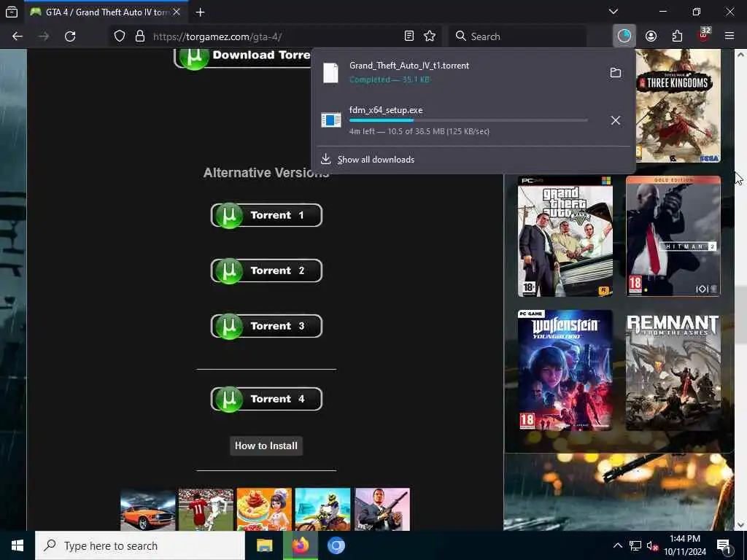Click the Torrent 3 button
Viewport: 747px width, 560px height.
click(x=266, y=326)
